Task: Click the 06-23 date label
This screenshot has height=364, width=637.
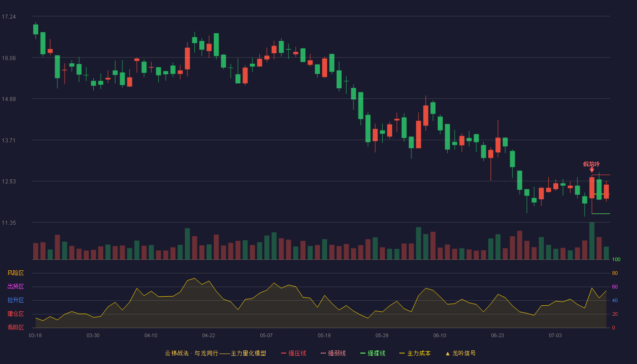Action: [x=497, y=335]
